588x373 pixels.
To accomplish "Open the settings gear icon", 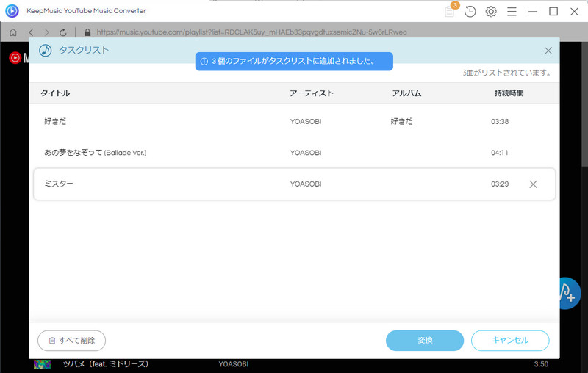I will [491, 12].
